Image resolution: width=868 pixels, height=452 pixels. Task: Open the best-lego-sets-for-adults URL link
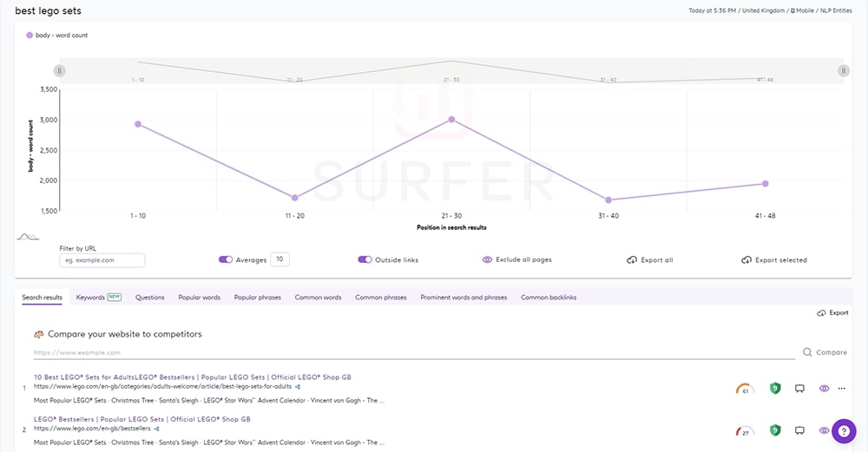point(163,387)
